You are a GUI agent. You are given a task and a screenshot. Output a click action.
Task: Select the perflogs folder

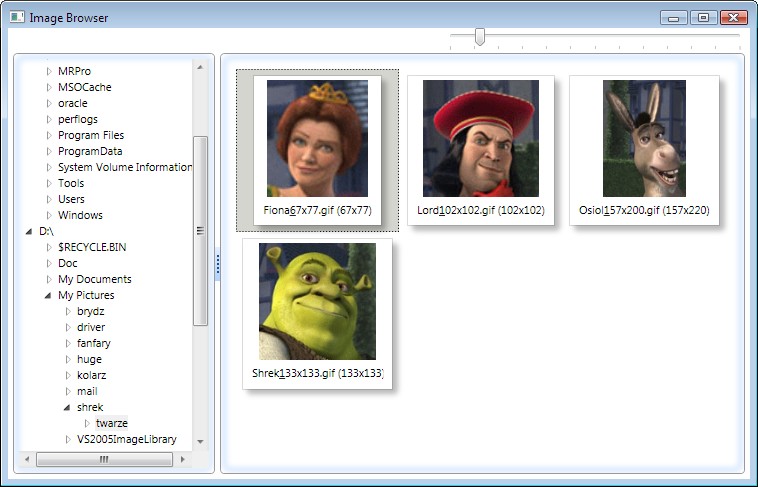click(x=78, y=119)
